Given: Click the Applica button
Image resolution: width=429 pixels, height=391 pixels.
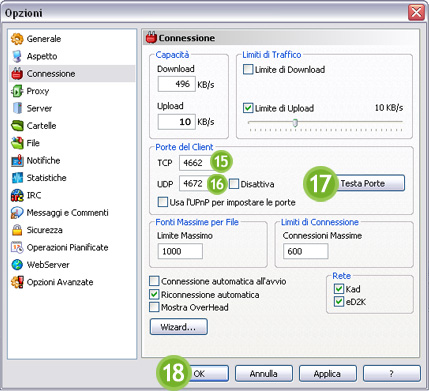Looking at the screenshot, I should (x=327, y=374).
